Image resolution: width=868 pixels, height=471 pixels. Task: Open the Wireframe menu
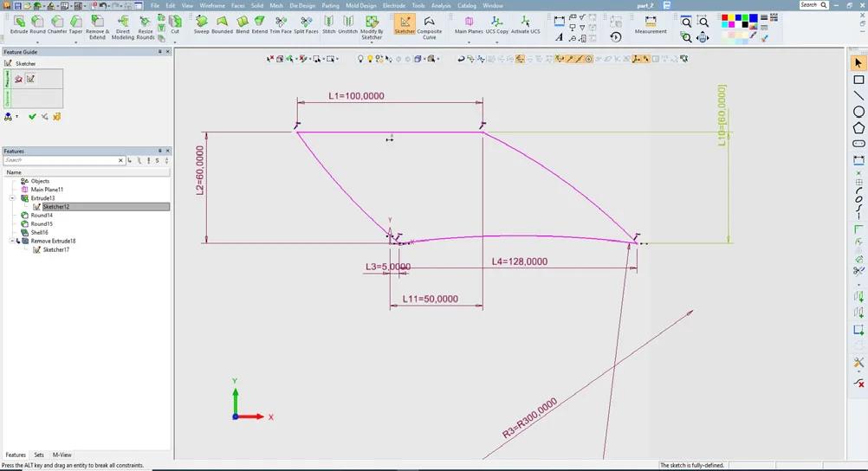pyautogui.click(x=212, y=5)
